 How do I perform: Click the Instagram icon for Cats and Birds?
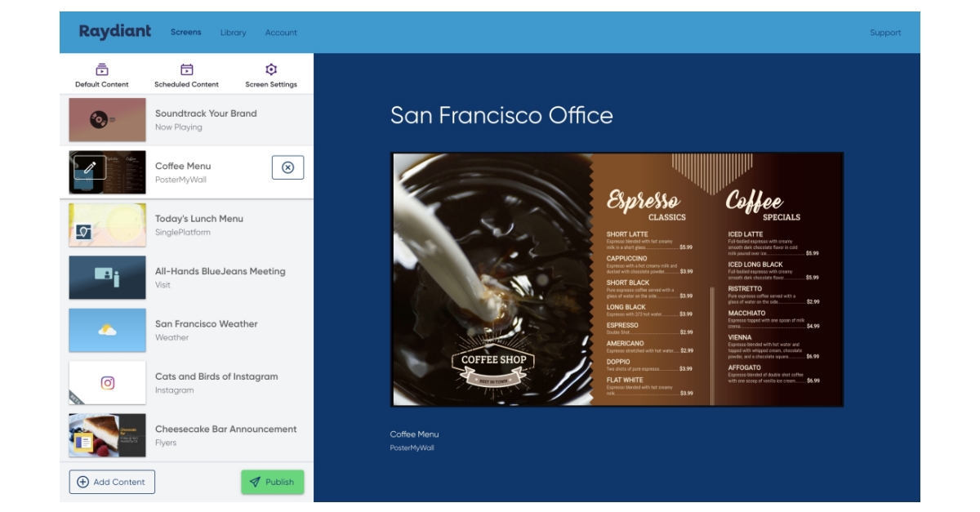pyautogui.click(x=107, y=383)
